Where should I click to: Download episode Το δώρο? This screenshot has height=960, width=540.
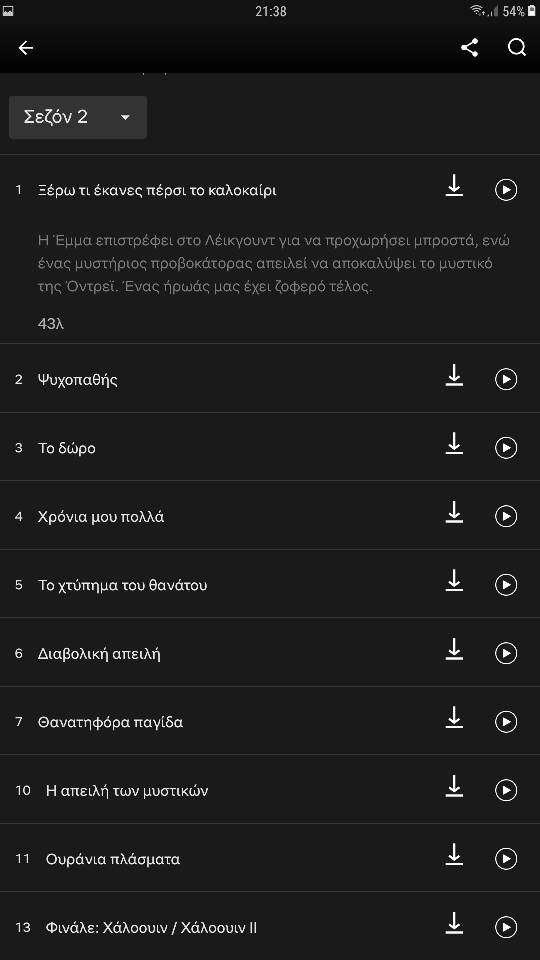tap(454, 443)
